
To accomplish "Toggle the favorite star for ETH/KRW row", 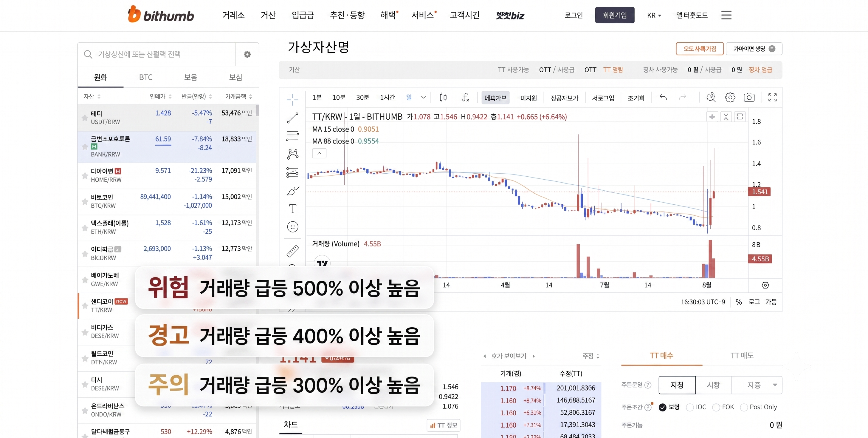I will [85, 228].
